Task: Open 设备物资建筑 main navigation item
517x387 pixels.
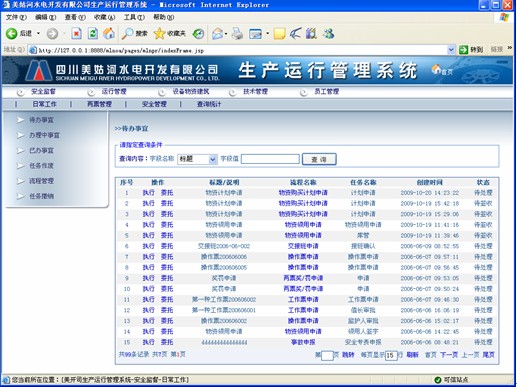Action: [191, 91]
